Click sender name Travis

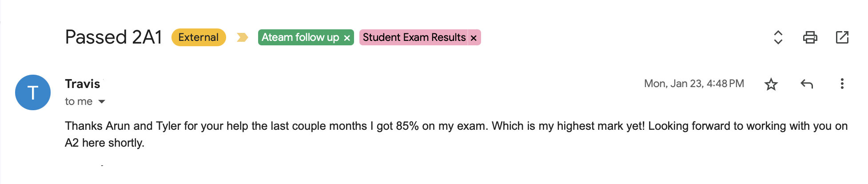[x=83, y=84]
